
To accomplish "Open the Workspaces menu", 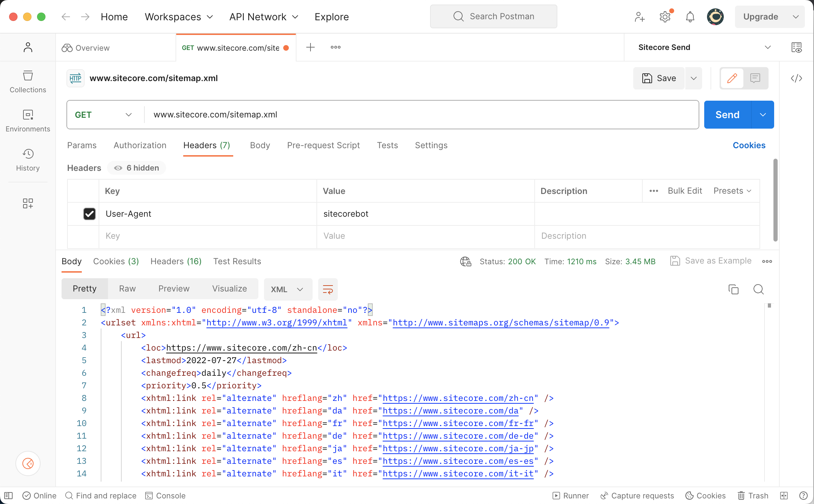I will pos(179,17).
